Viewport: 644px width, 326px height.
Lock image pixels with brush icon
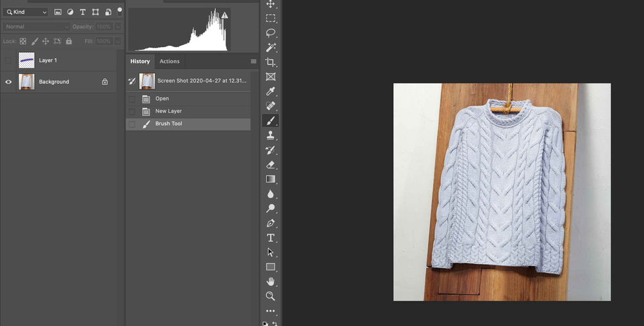point(35,41)
